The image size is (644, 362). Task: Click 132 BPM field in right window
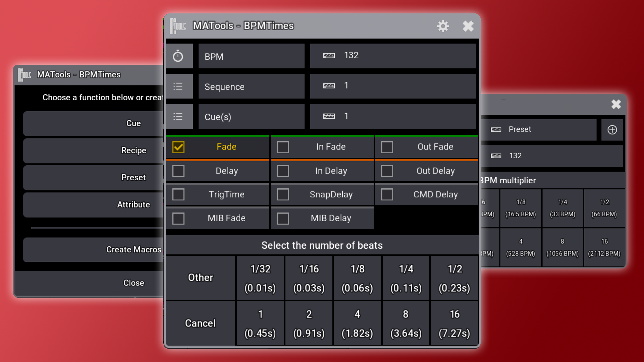click(x=552, y=156)
